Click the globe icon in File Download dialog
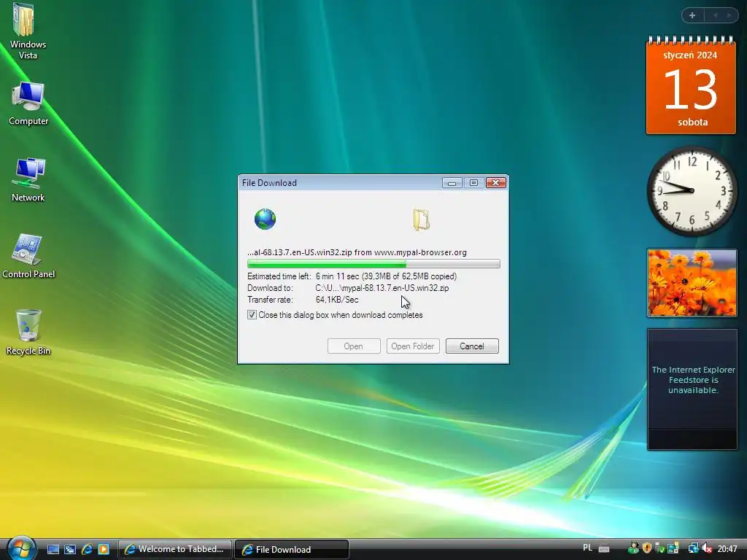 [x=265, y=219]
